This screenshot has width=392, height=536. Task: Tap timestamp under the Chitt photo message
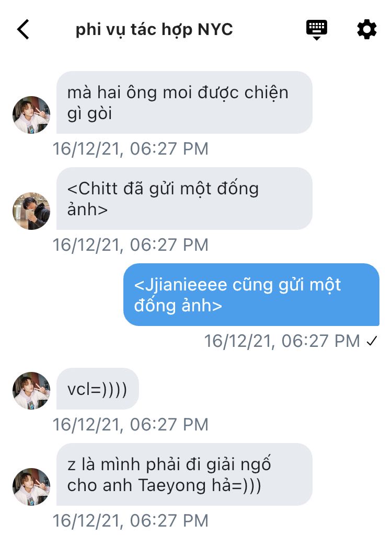tap(130, 245)
